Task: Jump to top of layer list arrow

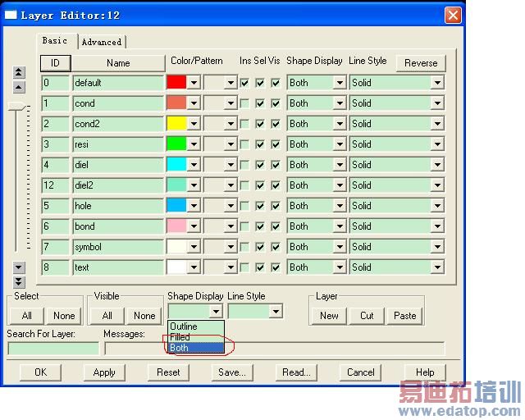Action: click(x=19, y=72)
